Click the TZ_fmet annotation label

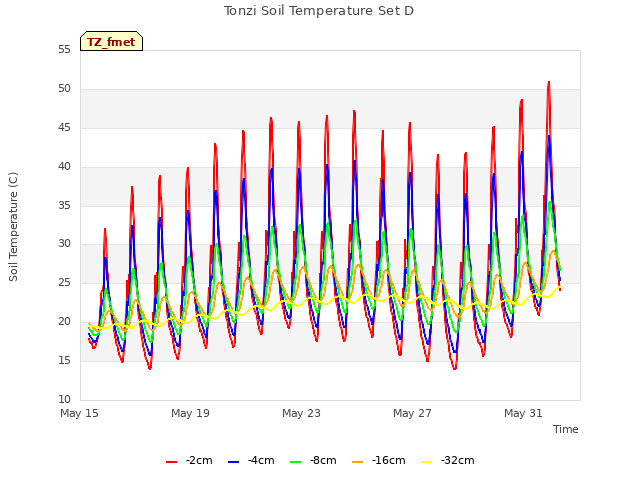(x=111, y=41)
